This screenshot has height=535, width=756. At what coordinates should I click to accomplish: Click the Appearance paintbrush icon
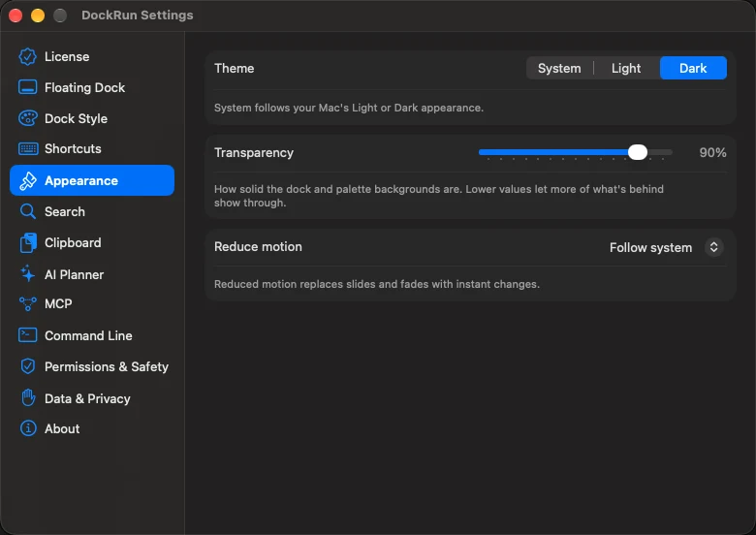(28, 180)
